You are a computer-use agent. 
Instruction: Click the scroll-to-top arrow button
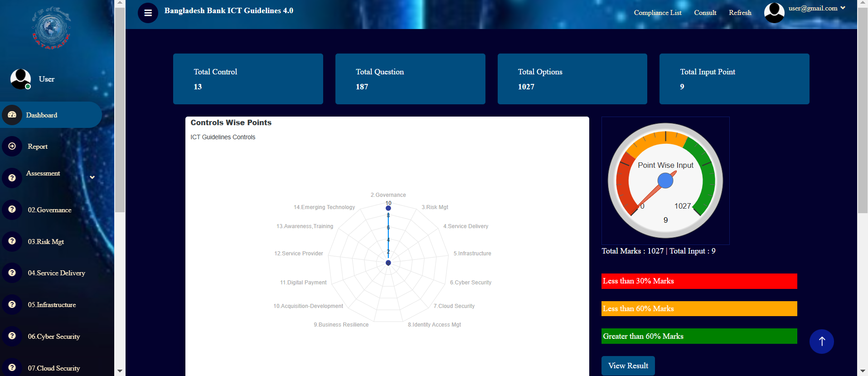point(821,342)
